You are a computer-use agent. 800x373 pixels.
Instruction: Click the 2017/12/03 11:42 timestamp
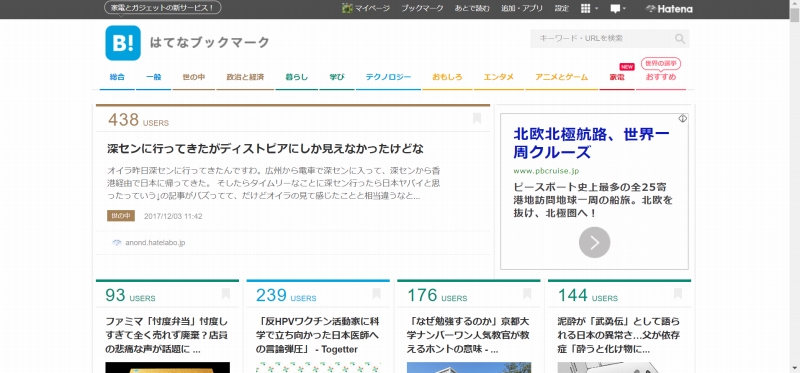pyautogui.click(x=173, y=216)
